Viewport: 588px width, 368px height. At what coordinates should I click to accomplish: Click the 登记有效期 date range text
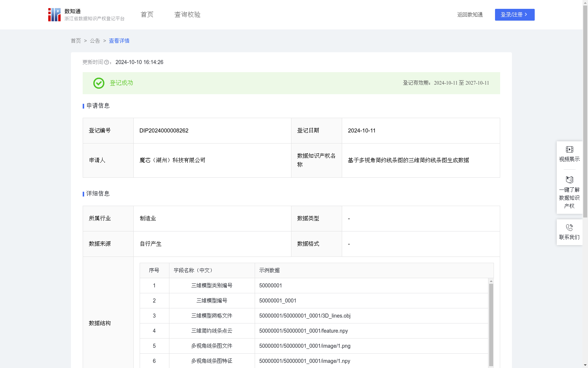click(446, 83)
